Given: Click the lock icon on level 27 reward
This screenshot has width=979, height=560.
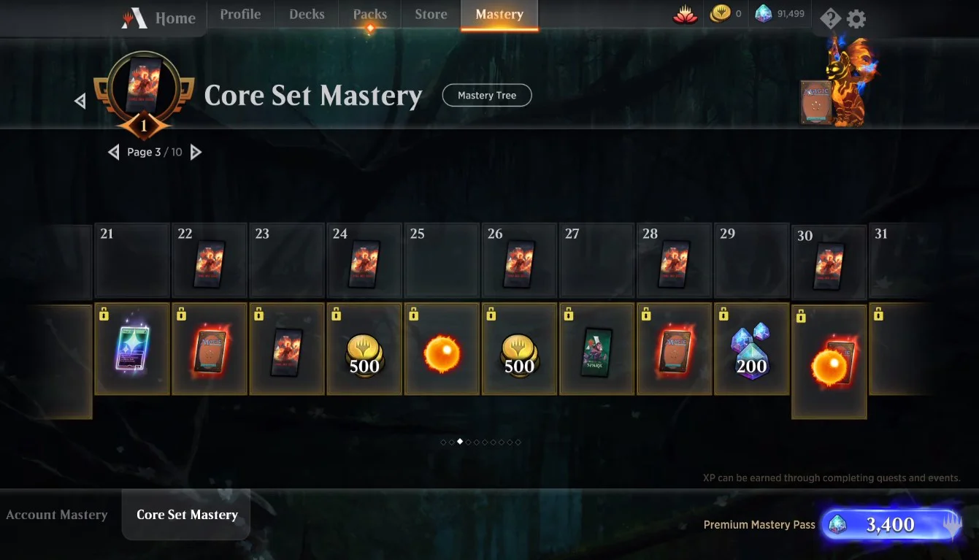Looking at the screenshot, I should click(568, 314).
